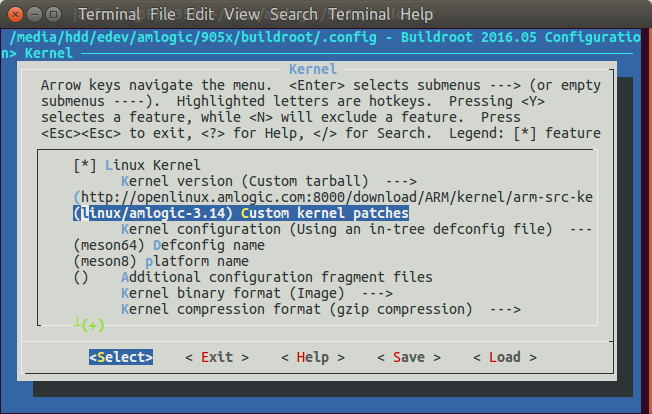Select the openlinux.amlogic.com tarball URL entry
652x414 pixels.
click(x=333, y=197)
